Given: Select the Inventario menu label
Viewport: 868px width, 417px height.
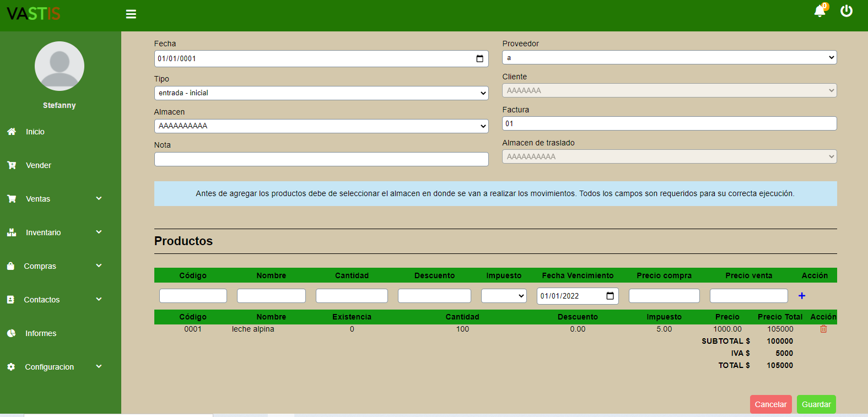Looking at the screenshot, I should coord(44,232).
